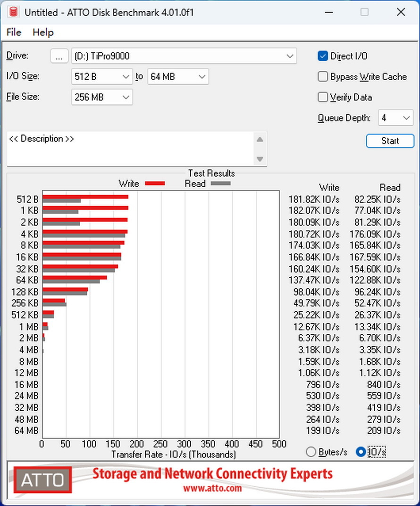Click the description scroll down arrow

point(260,159)
